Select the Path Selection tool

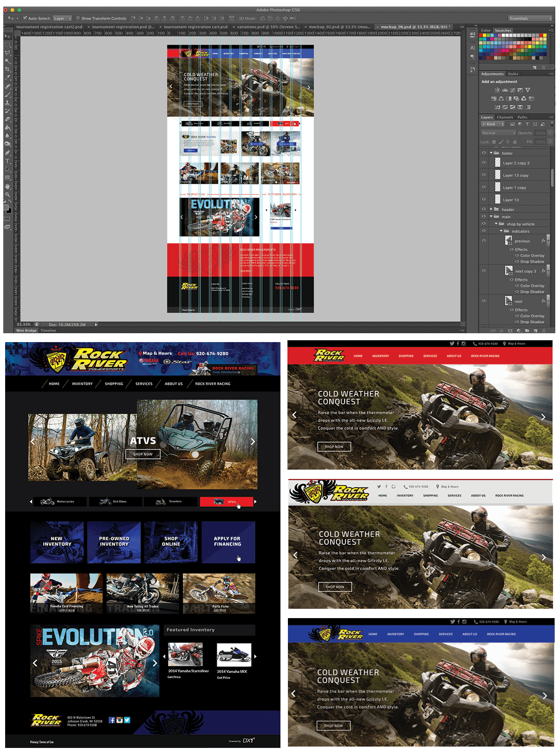coord(7,169)
